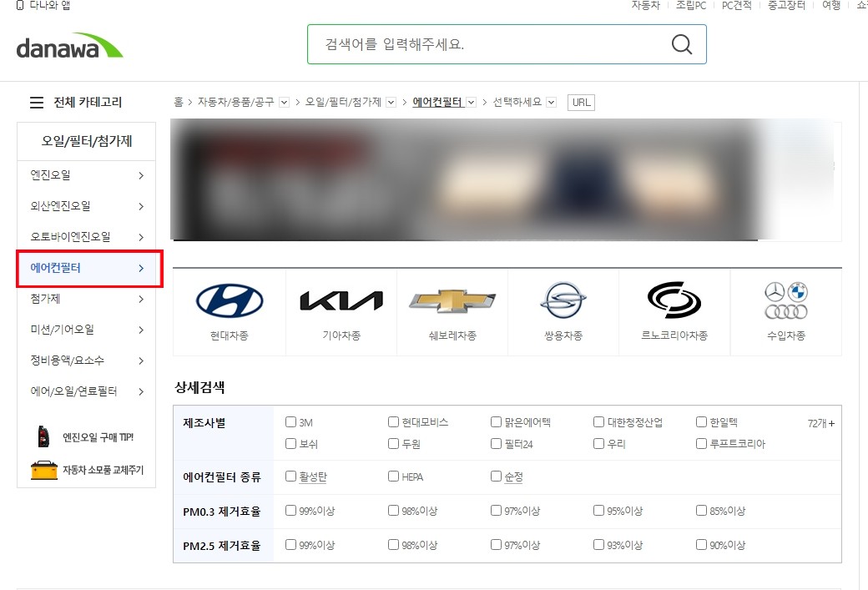Open dropdown next to 자동차/용품/공구 breadcrumb
This screenshot has width=868, height=590.
(x=284, y=103)
